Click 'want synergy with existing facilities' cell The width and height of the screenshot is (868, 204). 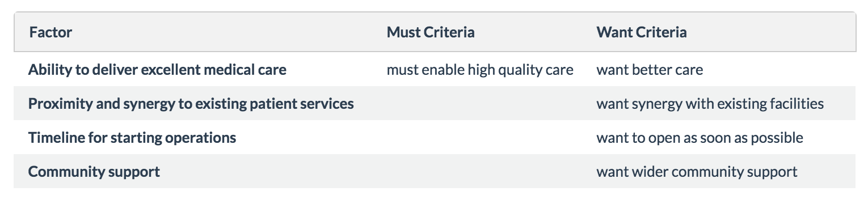click(710, 104)
